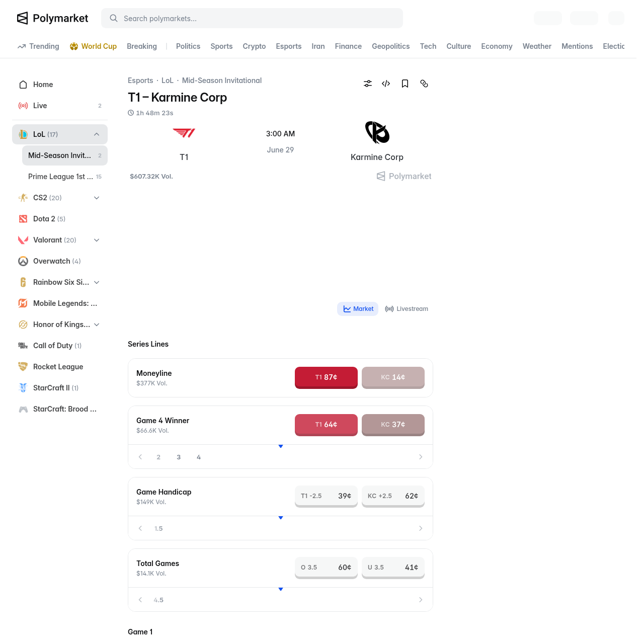Open the Esports category tab
644x644 pixels.
click(289, 46)
